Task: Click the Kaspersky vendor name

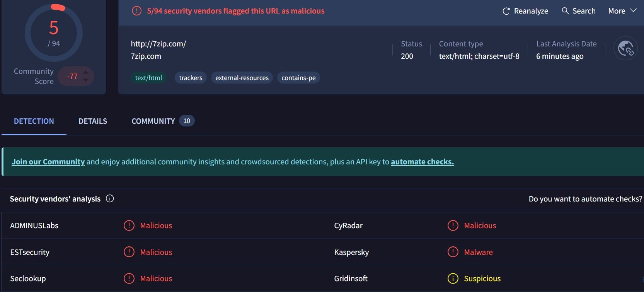Action: pos(351,252)
